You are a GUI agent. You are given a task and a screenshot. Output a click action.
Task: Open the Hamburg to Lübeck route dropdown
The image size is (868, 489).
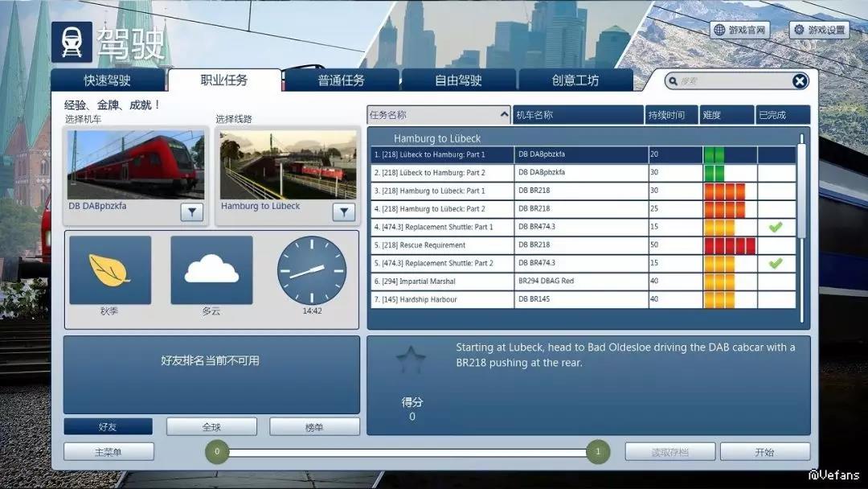(344, 212)
